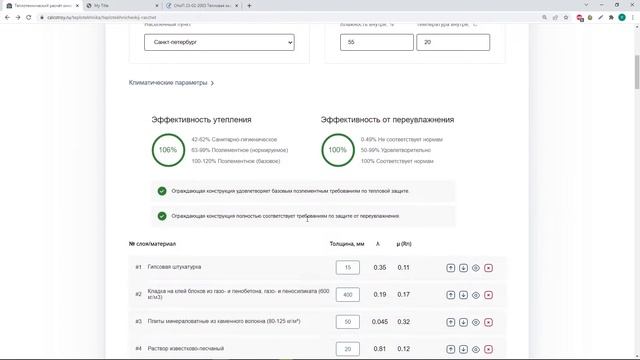Edit indoor temperature field showing 20
The width and height of the screenshot is (640, 360).
453,42
